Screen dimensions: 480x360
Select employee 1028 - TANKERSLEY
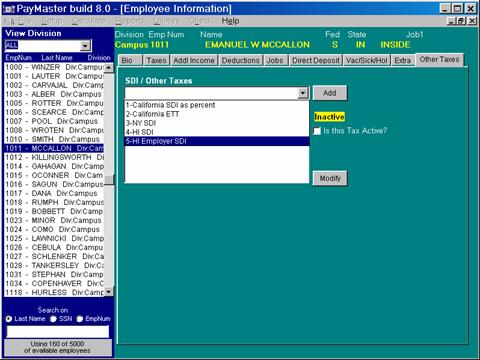tap(54, 265)
